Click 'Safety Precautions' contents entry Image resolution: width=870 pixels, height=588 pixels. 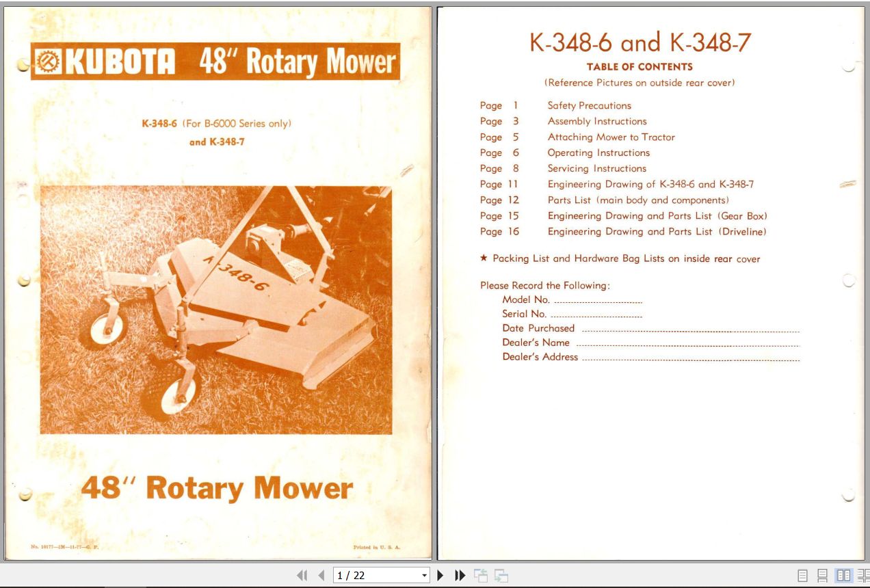(589, 105)
